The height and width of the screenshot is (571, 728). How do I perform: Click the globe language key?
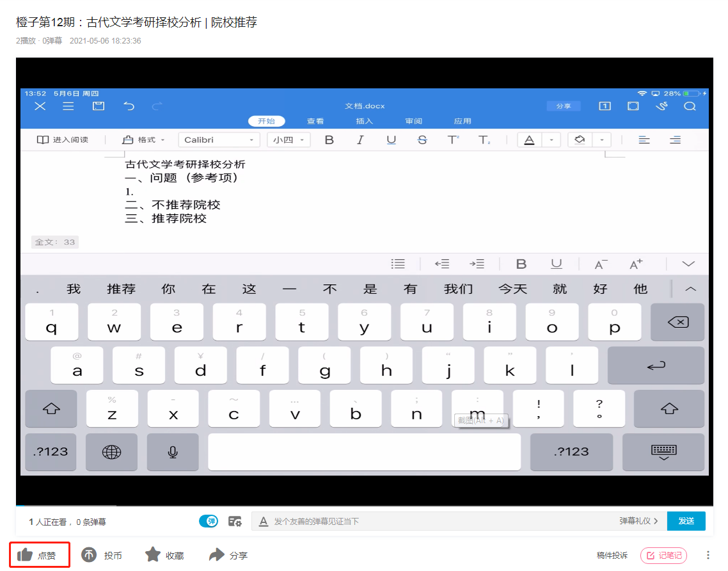coord(111,452)
